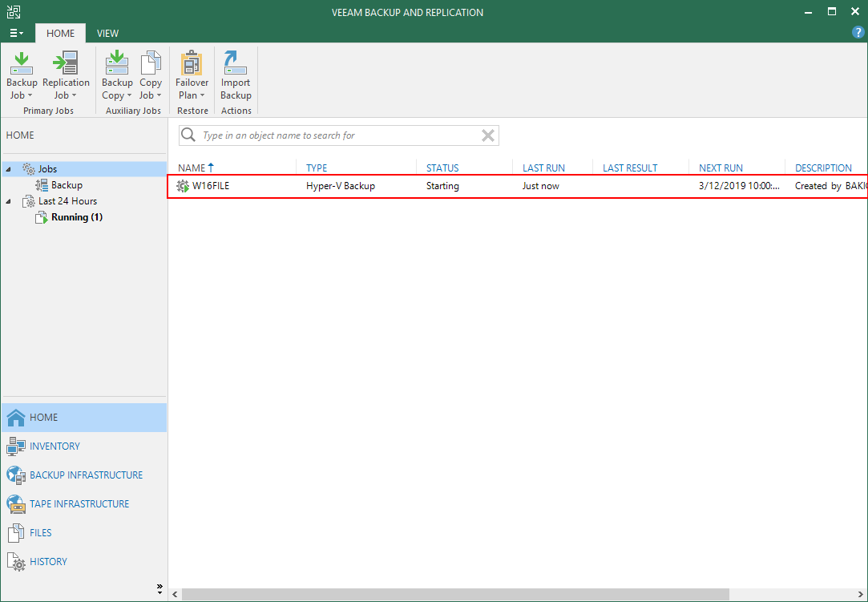Open the help question mark icon
868x602 pixels.
pos(858,33)
